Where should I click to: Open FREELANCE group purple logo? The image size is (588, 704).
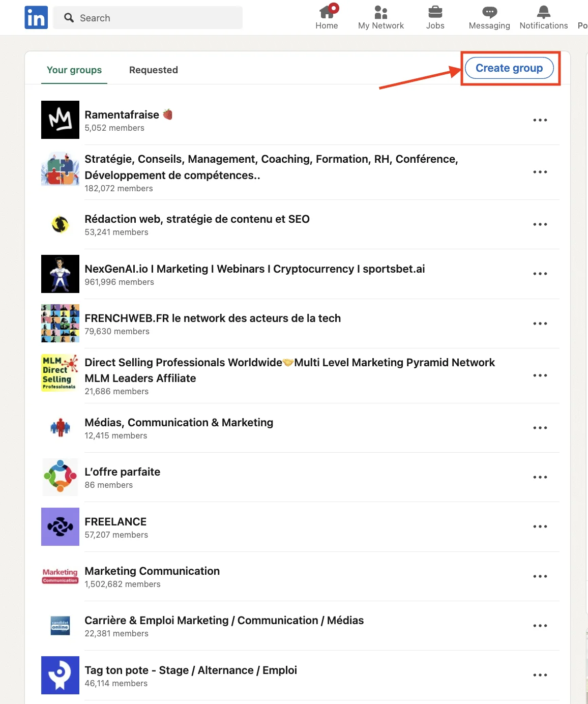click(60, 526)
